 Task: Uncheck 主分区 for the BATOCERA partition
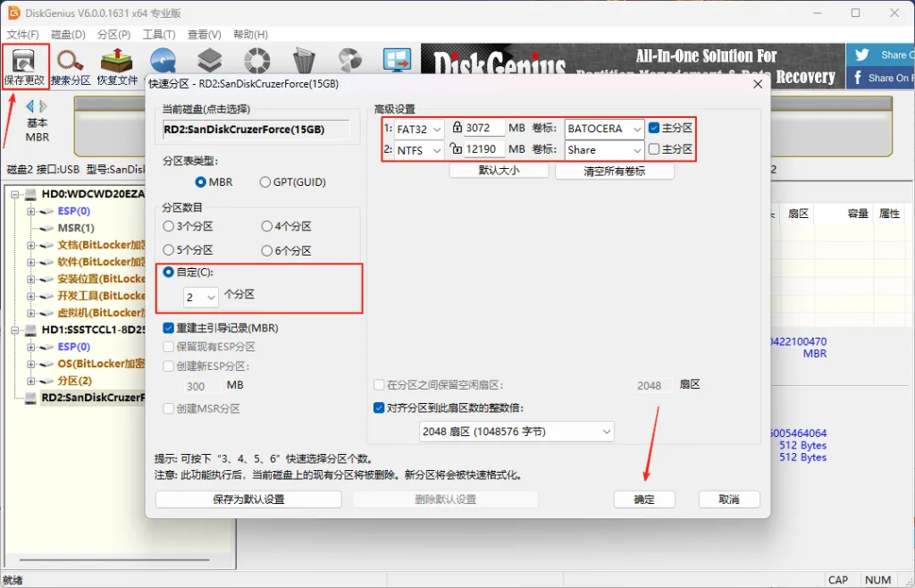click(655, 128)
